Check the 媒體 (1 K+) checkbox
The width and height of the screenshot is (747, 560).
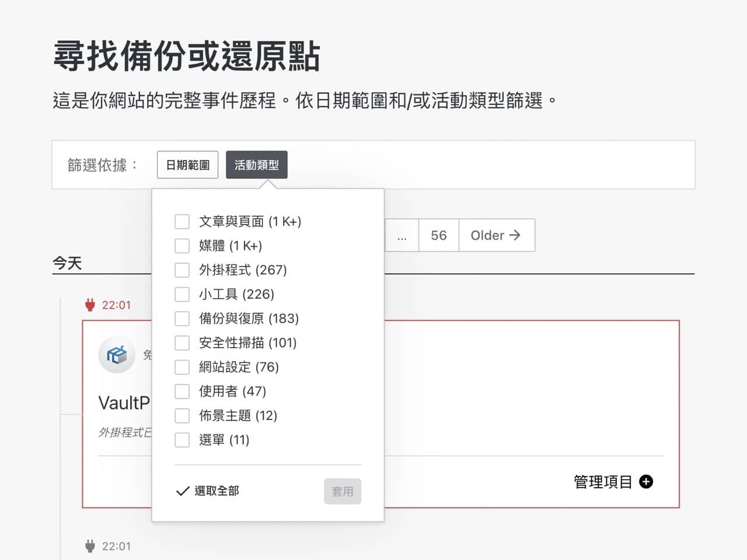182,246
